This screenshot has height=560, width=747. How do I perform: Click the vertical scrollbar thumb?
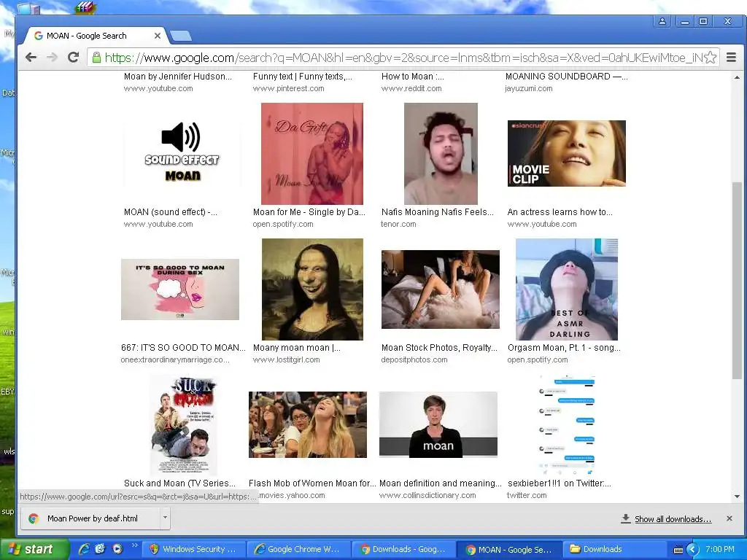[x=737, y=281]
